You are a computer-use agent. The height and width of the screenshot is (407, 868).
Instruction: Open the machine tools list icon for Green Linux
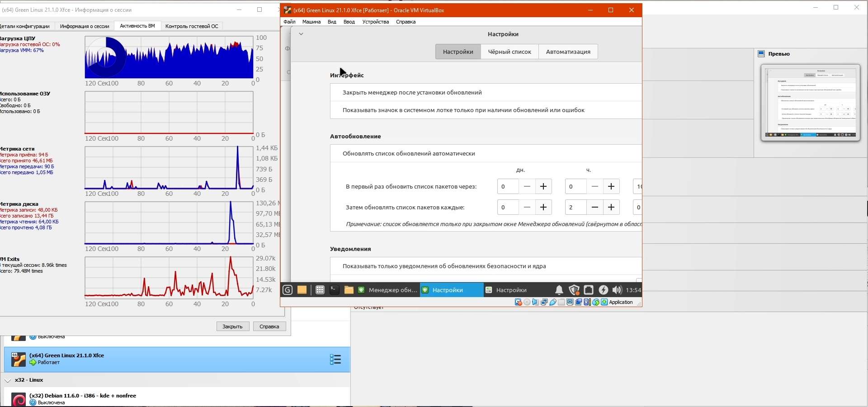point(335,360)
